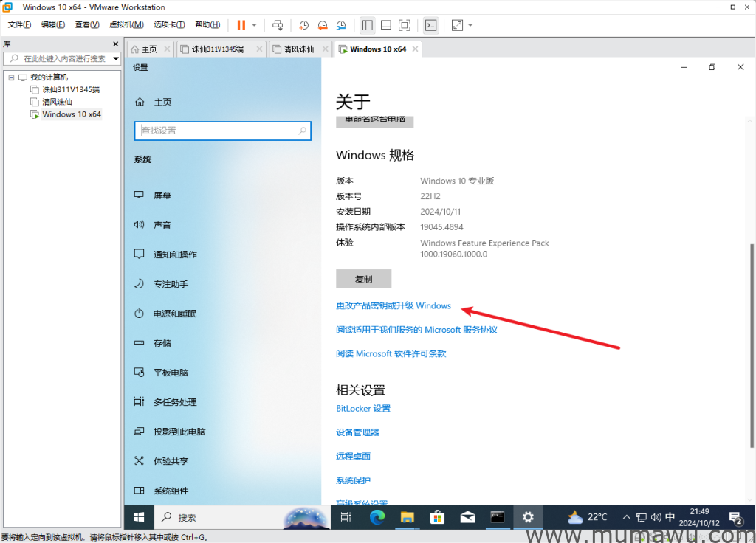
Task: Toggle the show library sidebar view icon
Action: click(367, 25)
